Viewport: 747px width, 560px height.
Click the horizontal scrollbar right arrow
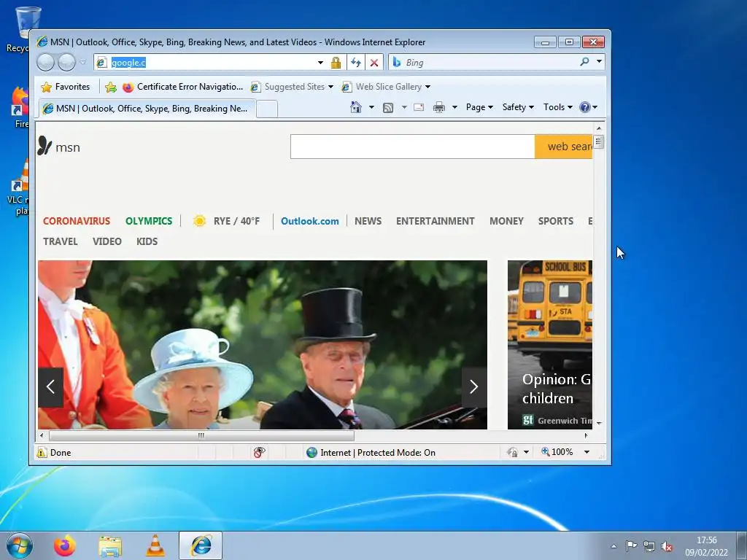point(586,435)
